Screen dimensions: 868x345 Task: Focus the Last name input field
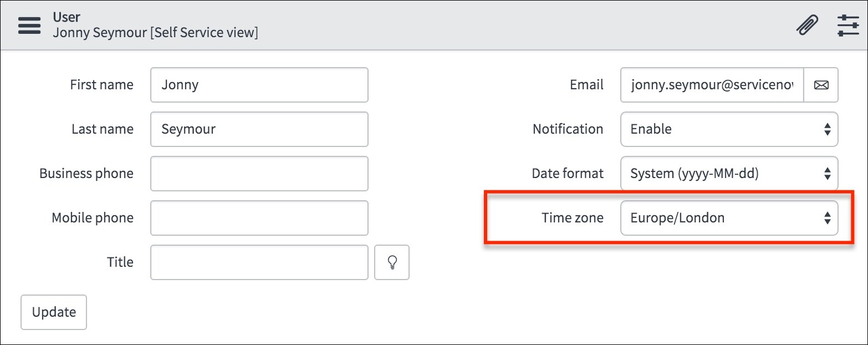pyautogui.click(x=259, y=129)
